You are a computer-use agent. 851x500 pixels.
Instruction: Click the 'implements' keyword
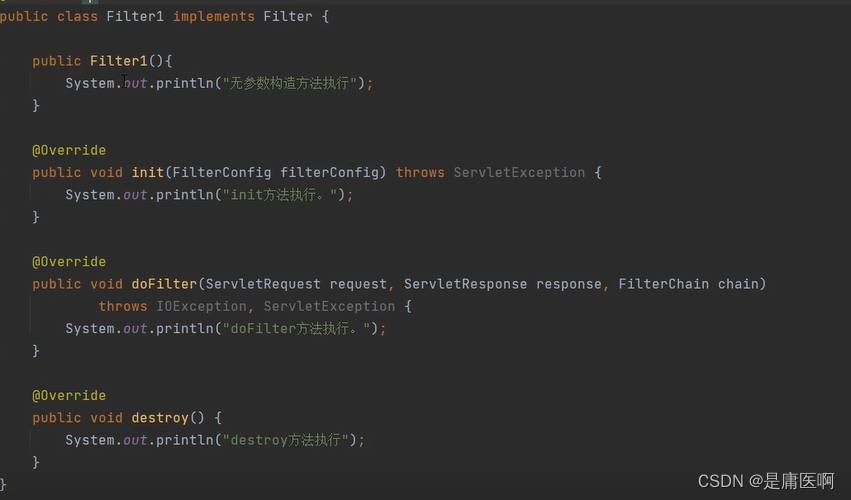point(214,17)
